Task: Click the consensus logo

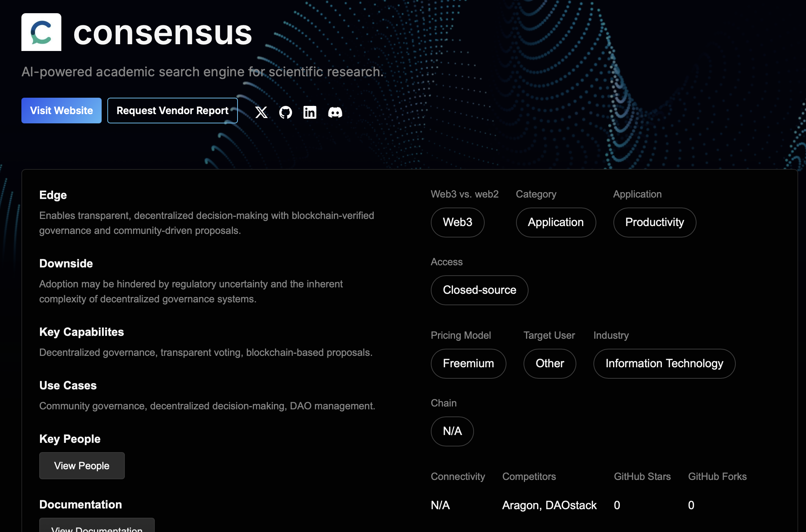Action: point(41,32)
